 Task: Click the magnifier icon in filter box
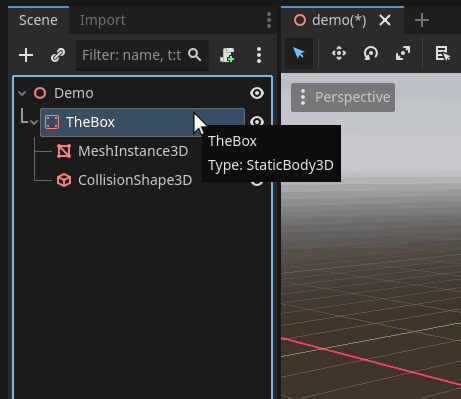click(x=195, y=55)
